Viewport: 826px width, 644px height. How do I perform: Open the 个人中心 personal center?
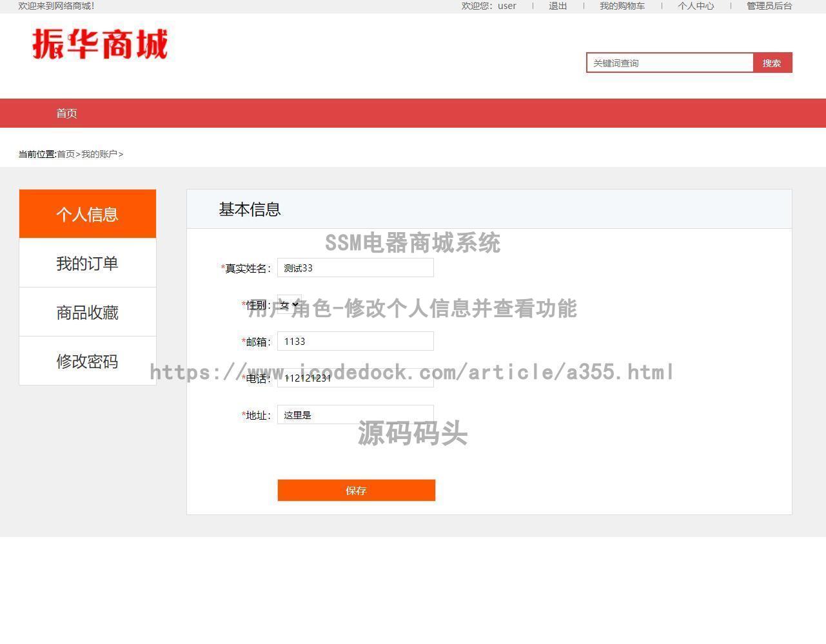[x=695, y=6]
